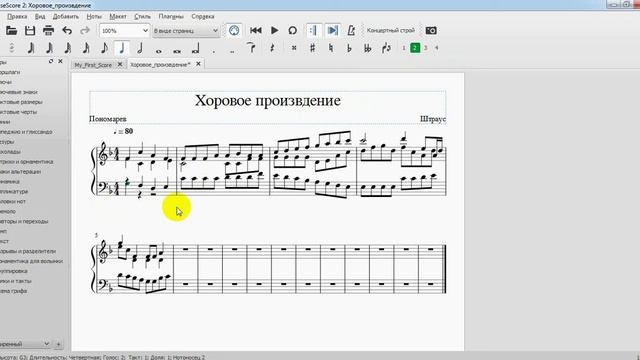Redo the undone action
Viewport: 640px width, 360px height.
pos(85,31)
